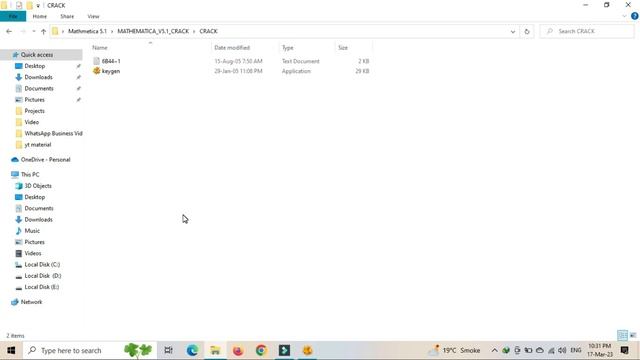This screenshot has height=360, width=640.
Task: Go back using the Back arrow
Action: pos(9,31)
